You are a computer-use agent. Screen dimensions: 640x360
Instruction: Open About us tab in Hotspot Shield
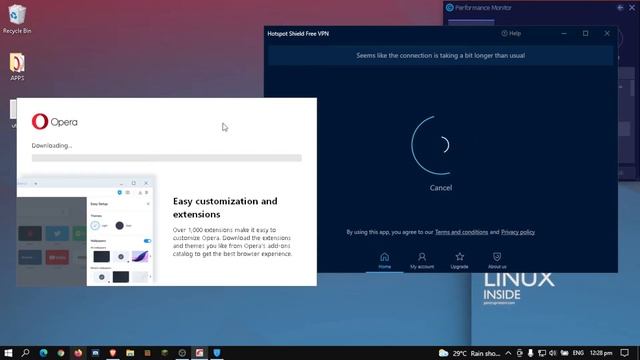tap(497, 260)
